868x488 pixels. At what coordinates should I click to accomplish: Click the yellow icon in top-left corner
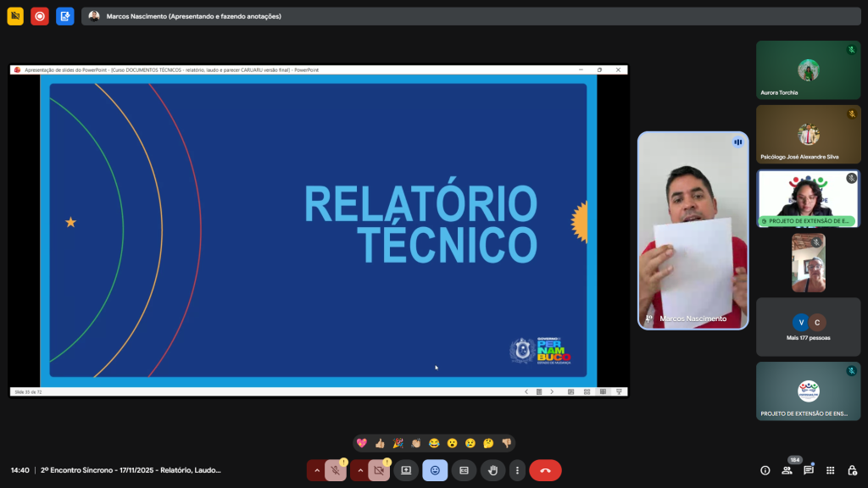[15, 16]
